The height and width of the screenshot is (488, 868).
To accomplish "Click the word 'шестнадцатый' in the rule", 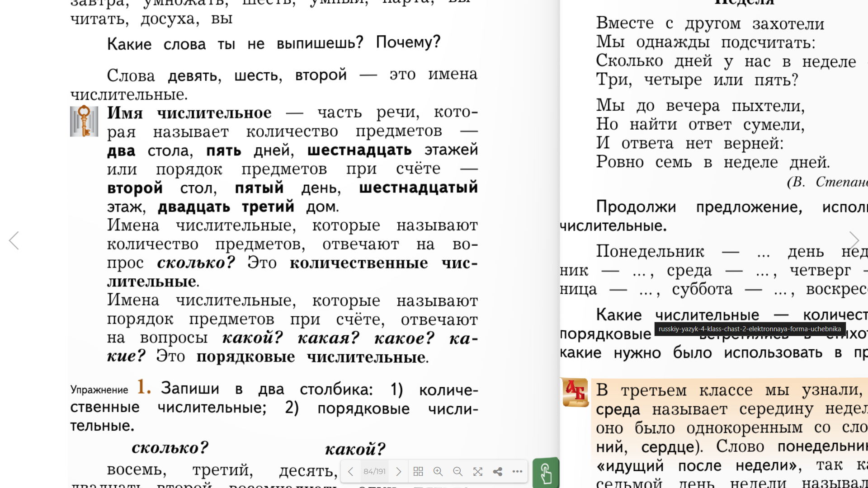I will [x=419, y=188].
